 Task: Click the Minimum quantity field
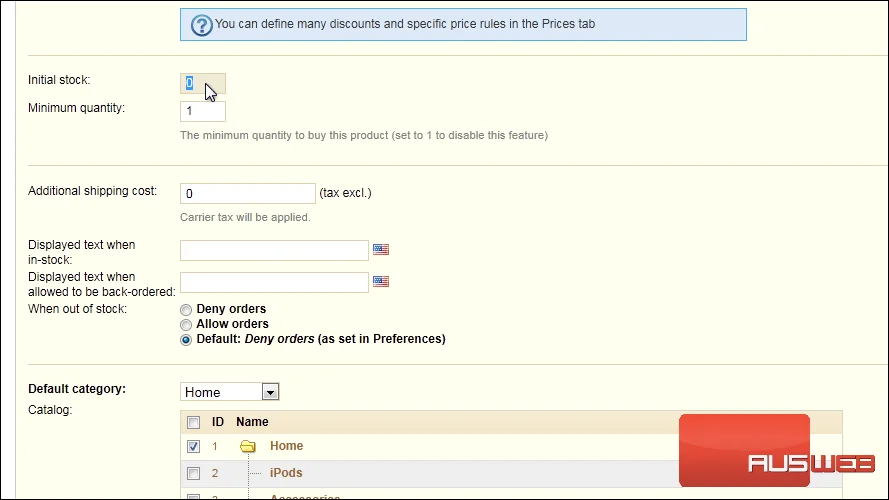pos(203,111)
